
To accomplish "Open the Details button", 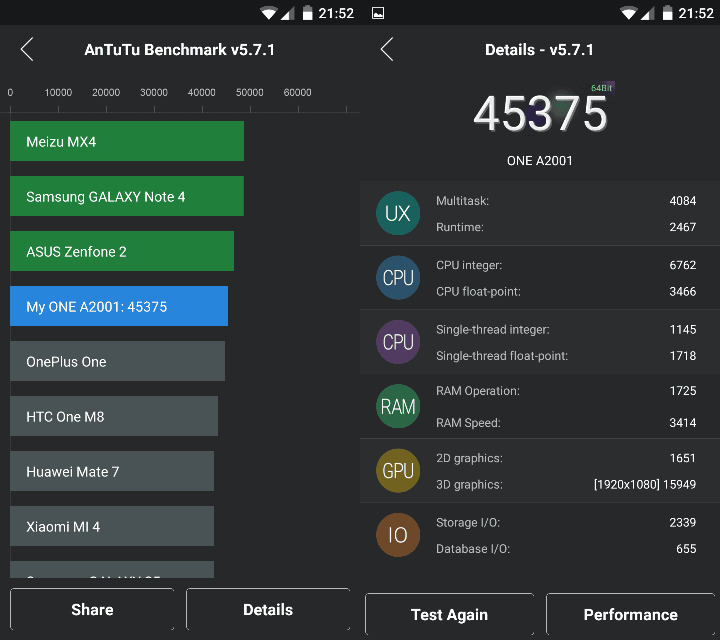I will click(268, 609).
